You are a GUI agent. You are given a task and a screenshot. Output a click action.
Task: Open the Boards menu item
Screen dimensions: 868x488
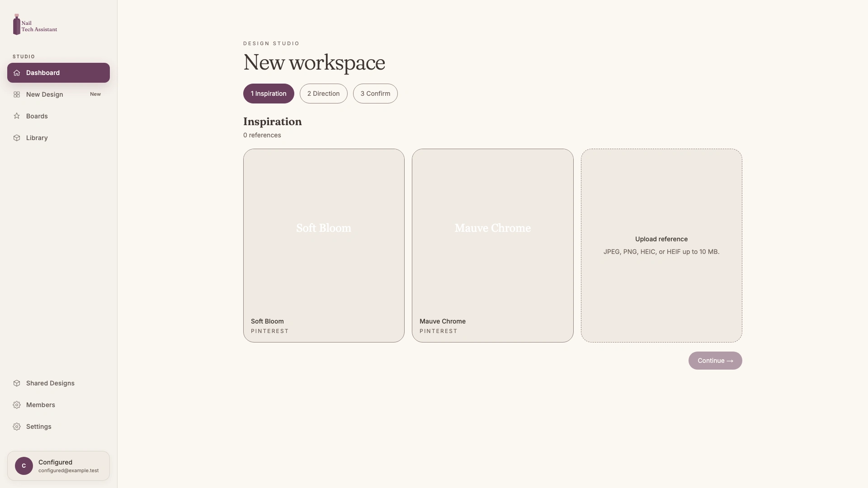click(58, 116)
